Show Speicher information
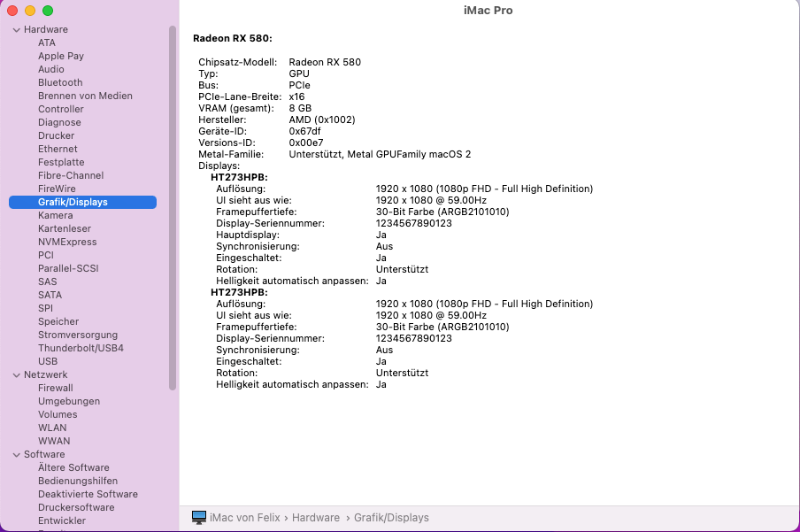Screen dimensions: 800x532 (x=58, y=321)
